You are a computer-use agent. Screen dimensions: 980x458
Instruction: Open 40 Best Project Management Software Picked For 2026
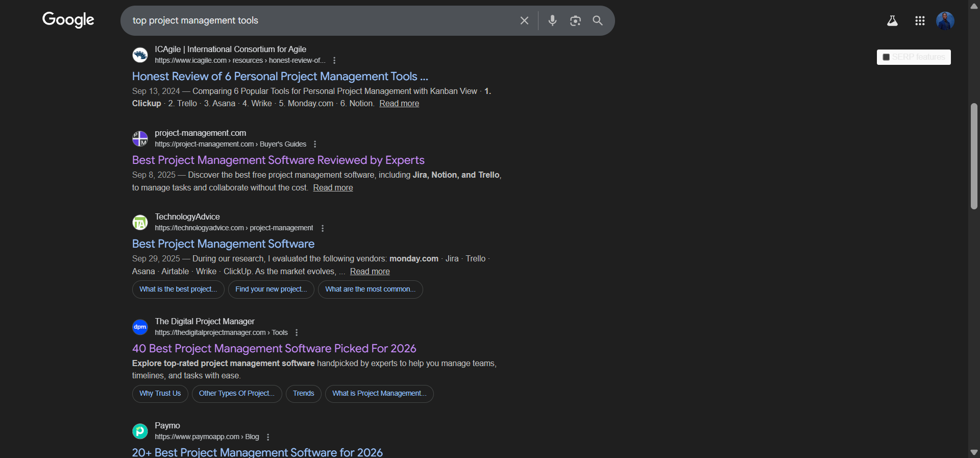(274, 349)
